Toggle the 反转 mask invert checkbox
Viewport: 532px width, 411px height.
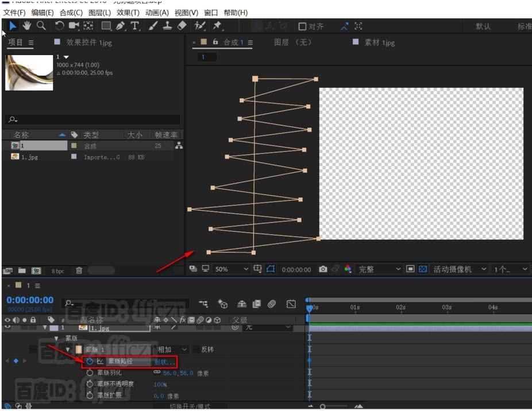196,350
